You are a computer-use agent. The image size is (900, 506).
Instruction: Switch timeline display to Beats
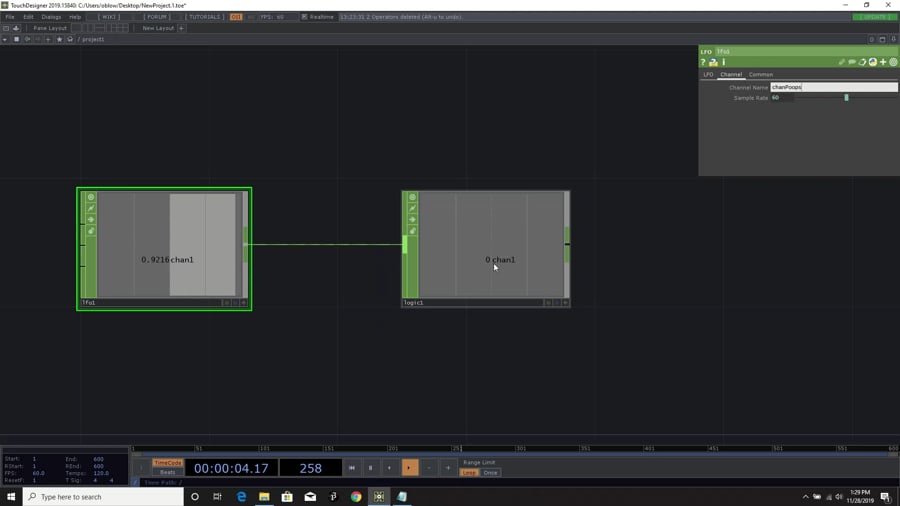coord(167,472)
